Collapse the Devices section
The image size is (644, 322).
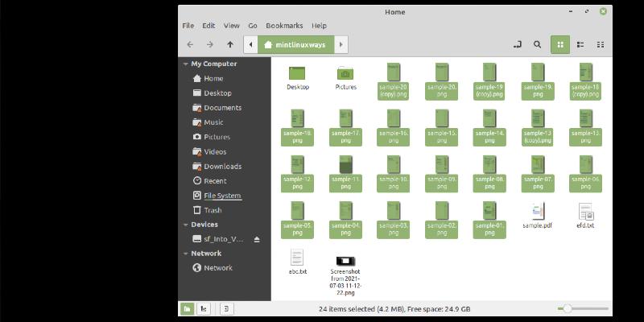click(186, 225)
